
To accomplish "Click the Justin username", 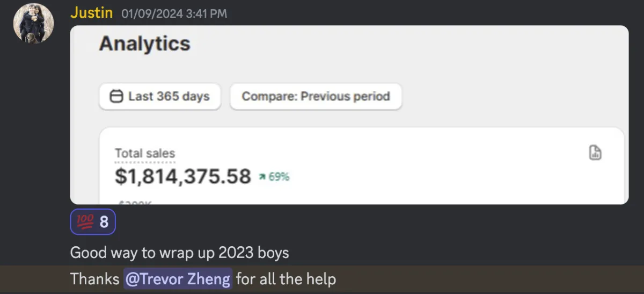I will click(91, 13).
